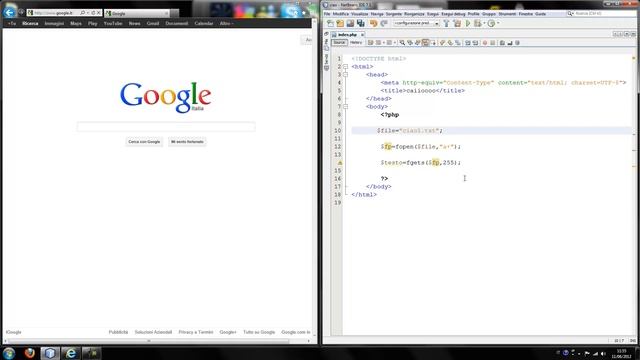Toggle the History view button

coord(356,42)
